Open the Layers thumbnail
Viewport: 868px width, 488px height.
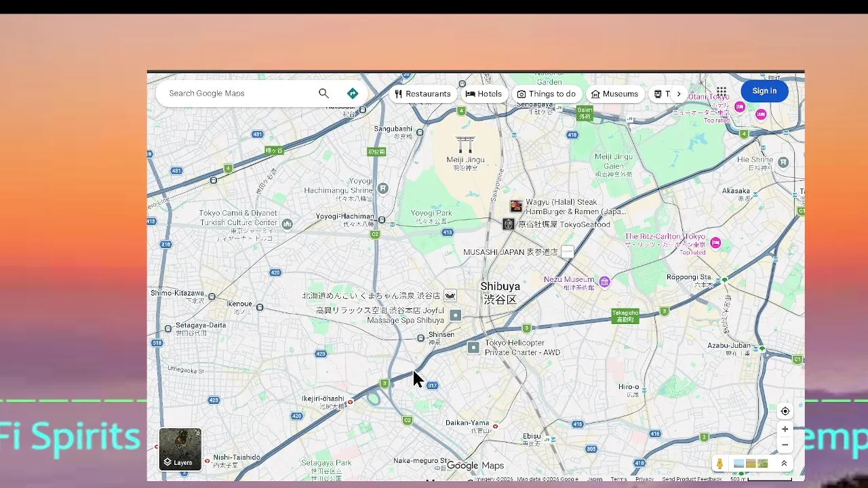(x=180, y=449)
